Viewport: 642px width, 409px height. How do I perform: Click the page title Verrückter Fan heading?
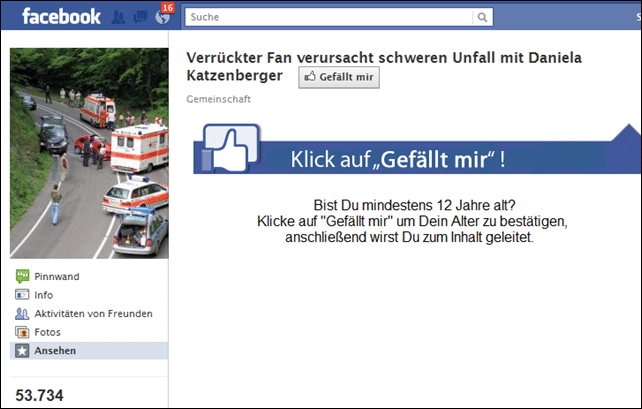pyautogui.click(x=384, y=66)
